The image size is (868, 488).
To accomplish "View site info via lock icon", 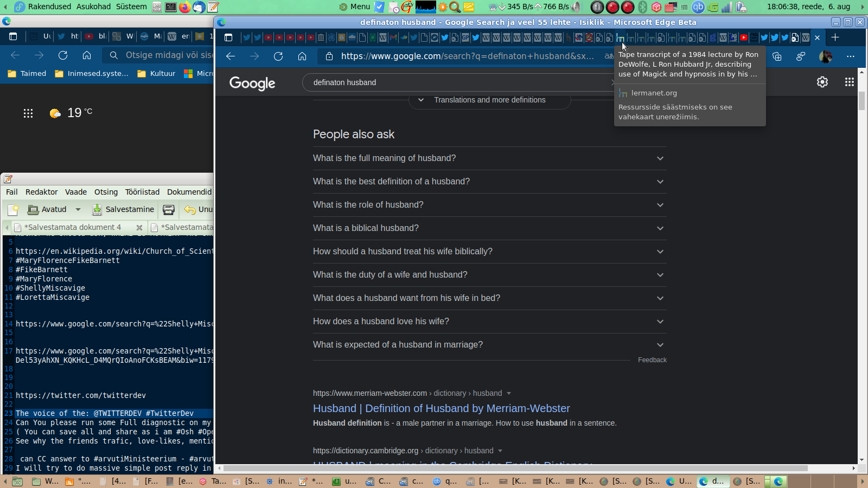I will click(329, 56).
